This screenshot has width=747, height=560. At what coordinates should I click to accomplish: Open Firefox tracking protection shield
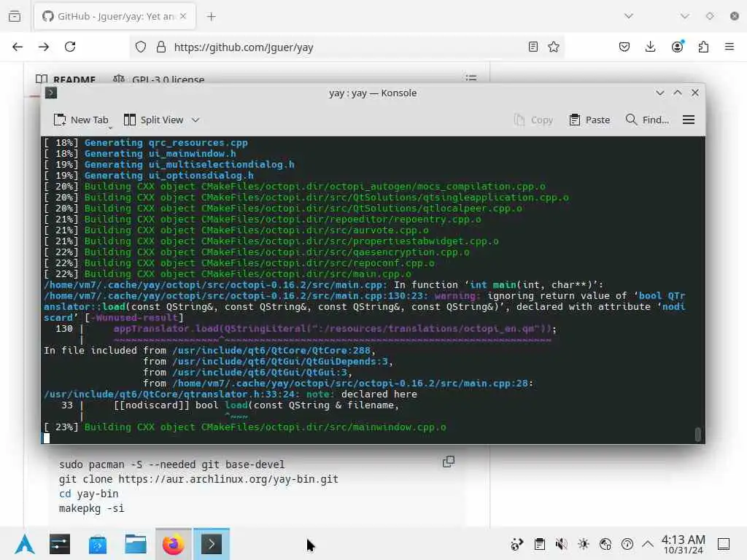click(x=141, y=47)
